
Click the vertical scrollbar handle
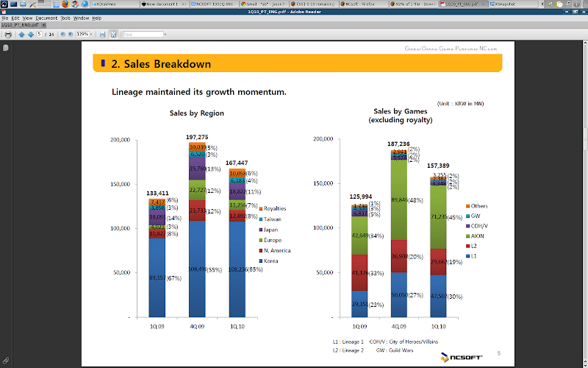click(585, 140)
